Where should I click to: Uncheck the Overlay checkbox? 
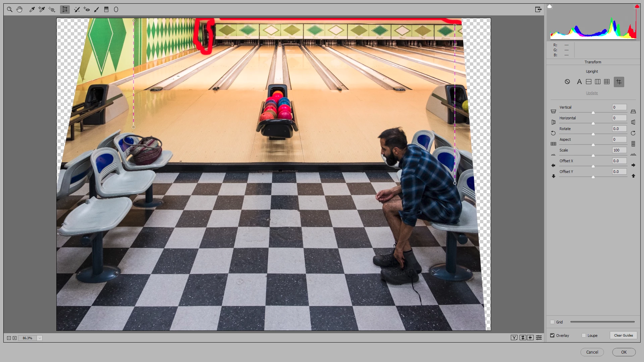pos(552,336)
